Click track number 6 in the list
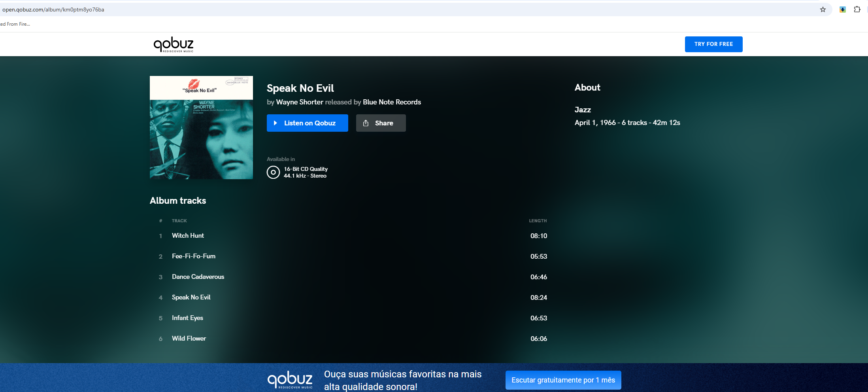This screenshot has height=392, width=868. (160, 339)
